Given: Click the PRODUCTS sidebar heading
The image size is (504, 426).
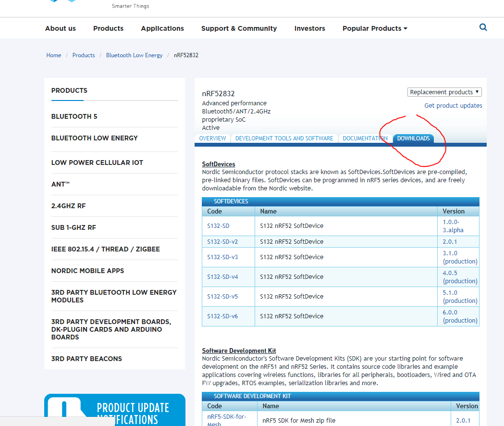Looking at the screenshot, I should [x=69, y=90].
